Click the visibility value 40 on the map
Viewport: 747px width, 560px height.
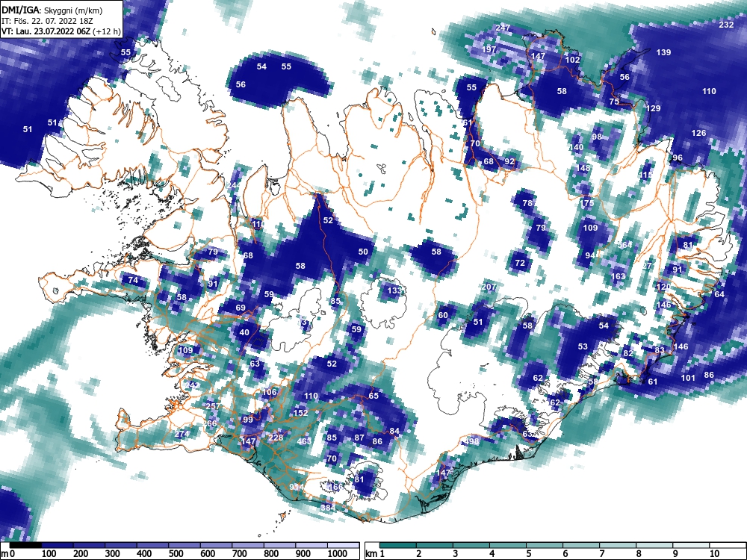(x=244, y=332)
